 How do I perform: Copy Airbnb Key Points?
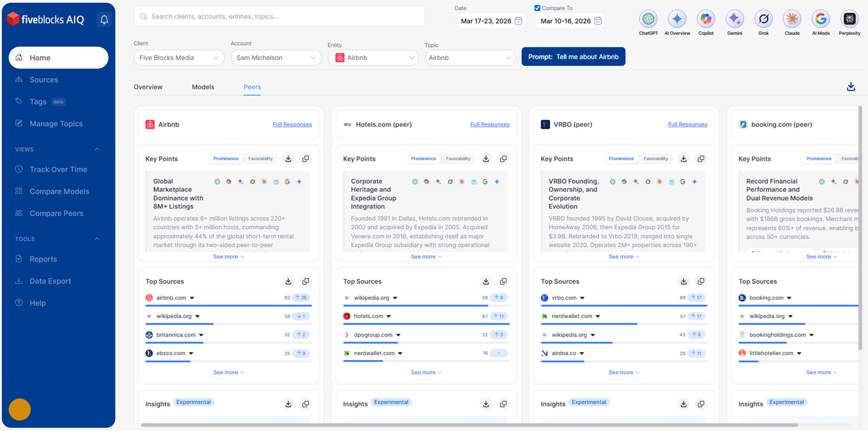[306, 159]
